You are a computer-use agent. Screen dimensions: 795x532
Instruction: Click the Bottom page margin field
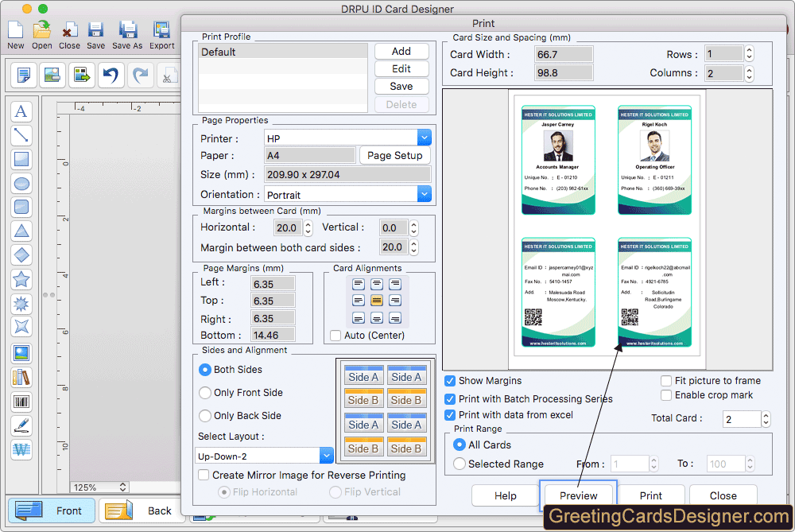point(273,336)
